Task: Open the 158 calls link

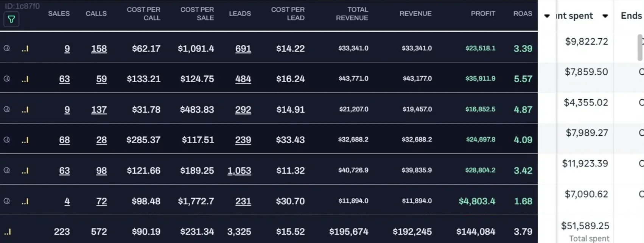Action: [x=99, y=49]
